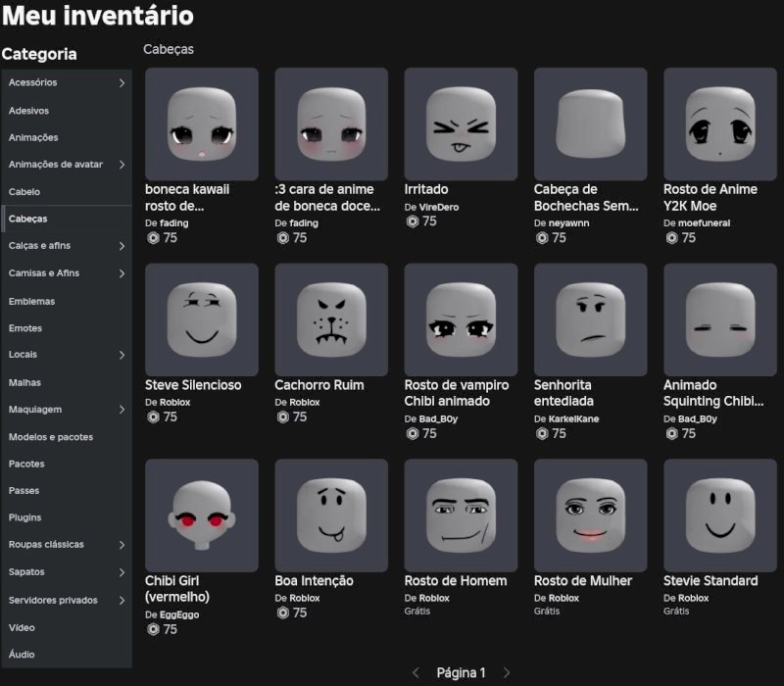Open the :3 cara de anime thumbnail
Screen dimensions: 784x686
point(331,124)
